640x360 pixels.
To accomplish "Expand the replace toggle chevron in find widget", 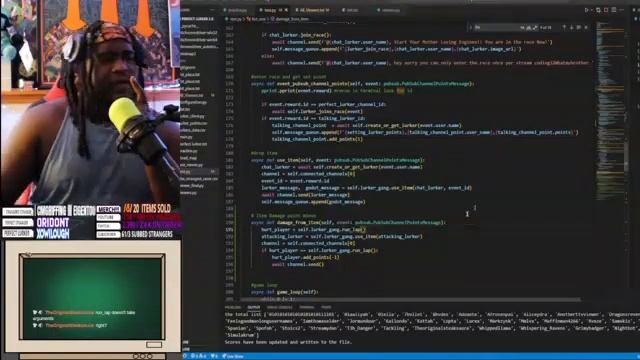I will pyautogui.click(x=470, y=27).
